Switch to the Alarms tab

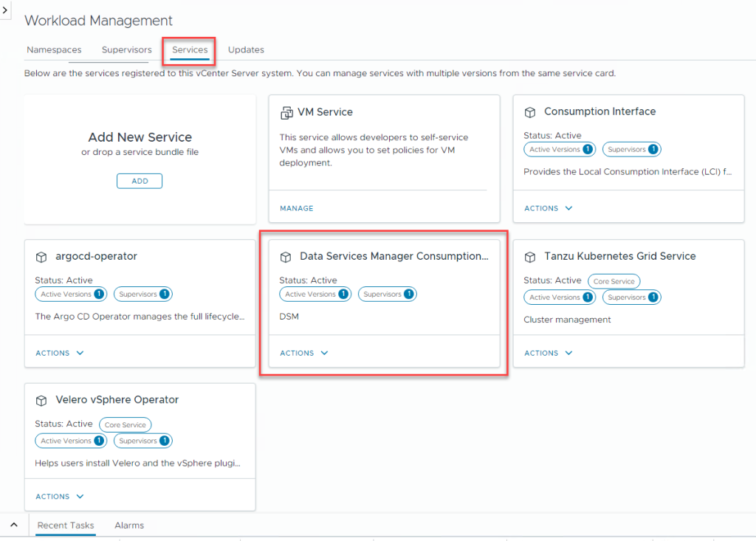coord(129,526)
